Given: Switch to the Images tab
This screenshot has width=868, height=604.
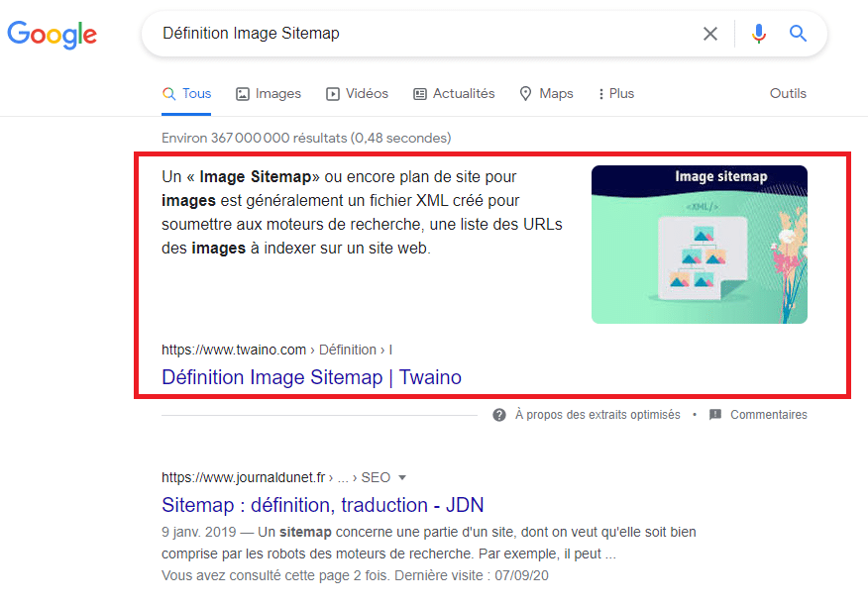Looking at the screenshot, I should point(269,93).
